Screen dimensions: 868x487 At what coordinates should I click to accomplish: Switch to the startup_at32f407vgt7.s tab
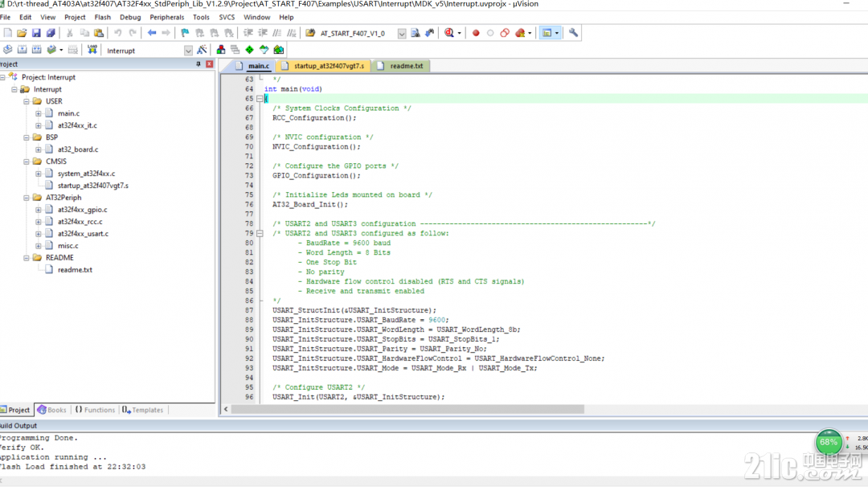point(324,66)
